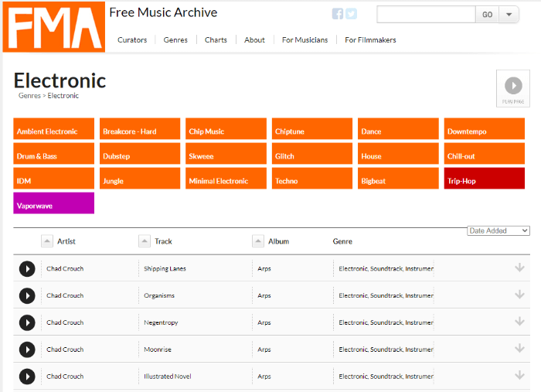Viewport: 541px width, 392px height.
Task: Select the Chill-out genre tile
Action: coord(485,154)
